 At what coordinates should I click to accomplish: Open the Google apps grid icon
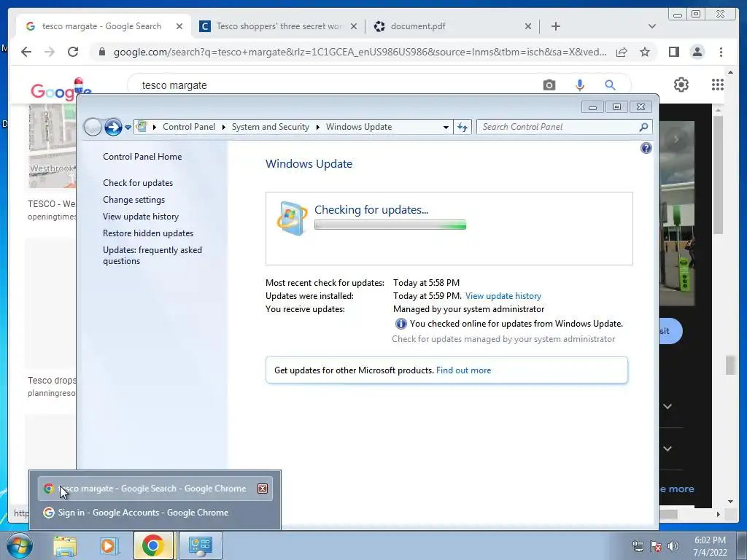pos(718,85)
